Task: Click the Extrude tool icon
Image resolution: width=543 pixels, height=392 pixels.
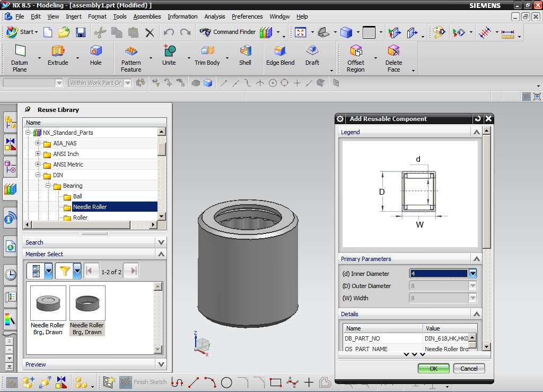Action: click(58, 55)
